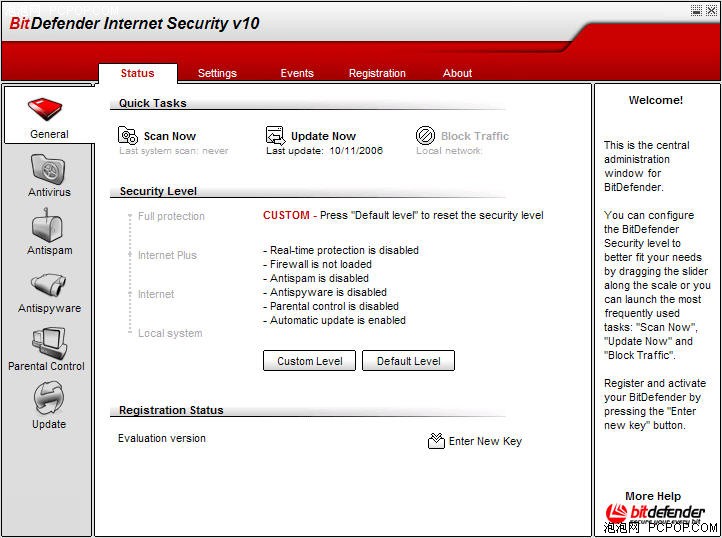Click the More Help link
Screen dimensions: 722x538
pyautogui.click(x=652, y=496)
